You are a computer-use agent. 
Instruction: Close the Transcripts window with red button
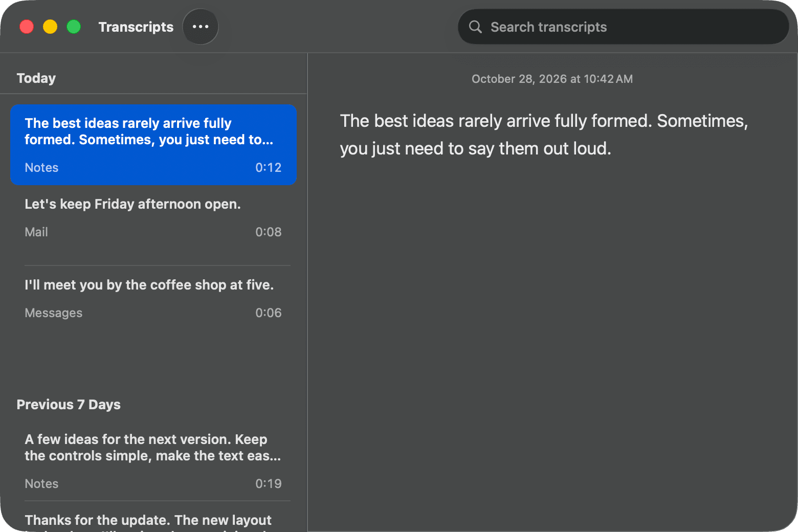27,27
